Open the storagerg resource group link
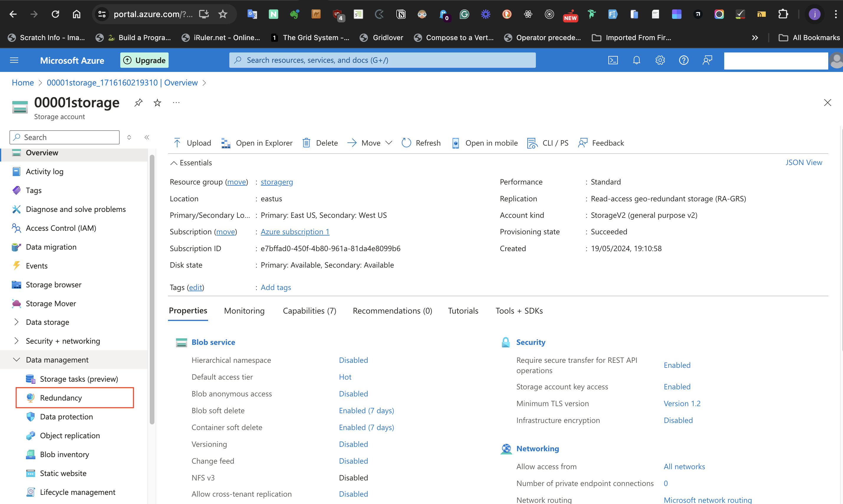This screenshot has height=504, width=843. pyautogui.click(x=276, y=182)
